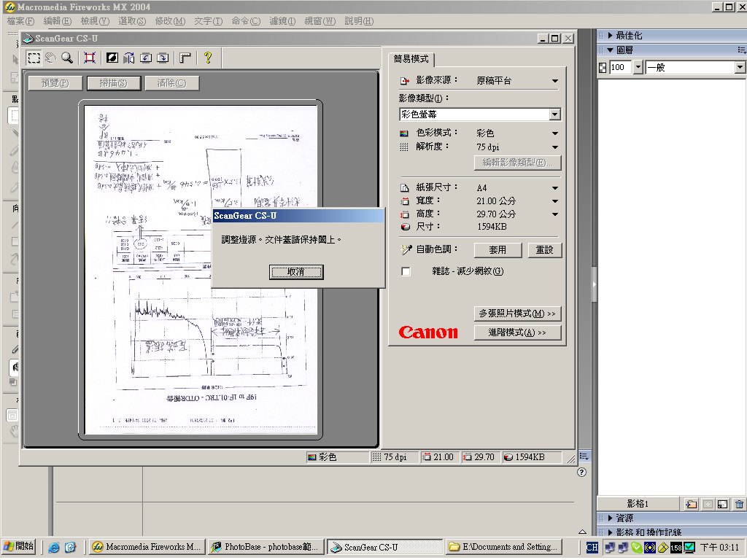The height and width of the screenshot is (560, 747).
Task: Open the 檔案(F) menu
Action: click(x=20, y=21)
